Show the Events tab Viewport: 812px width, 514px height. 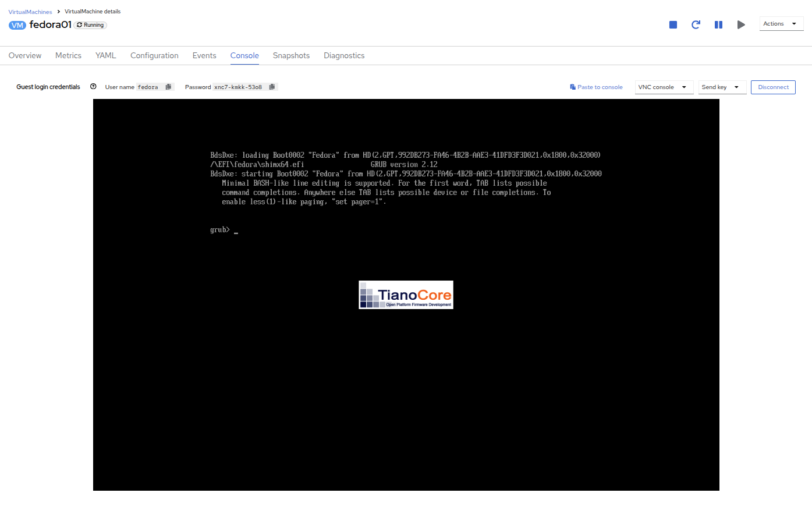tap(204, 56)
